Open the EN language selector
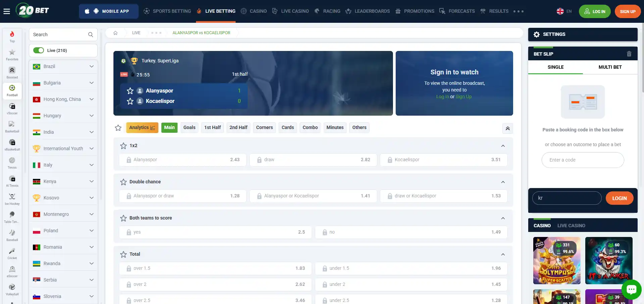Image resolution: width=644 pixels, height=304 pixels. 564,11
